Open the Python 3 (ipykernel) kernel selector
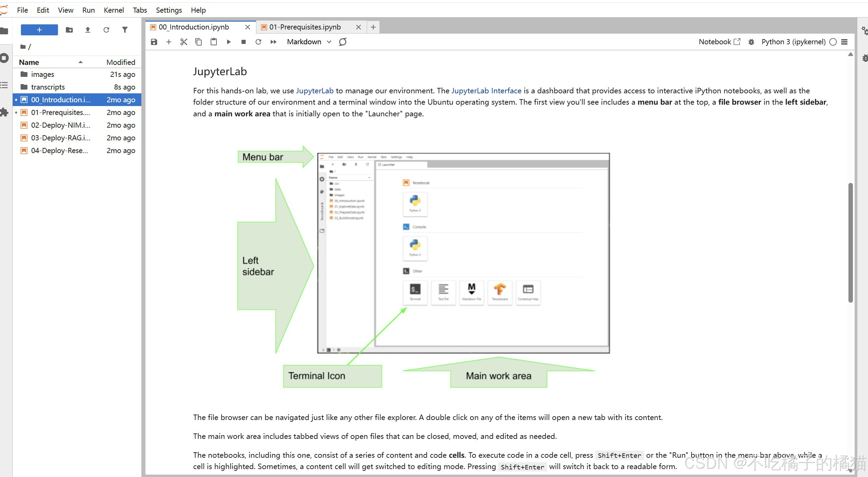This screenshot has width=868, height=477. [x=793, y=42]
